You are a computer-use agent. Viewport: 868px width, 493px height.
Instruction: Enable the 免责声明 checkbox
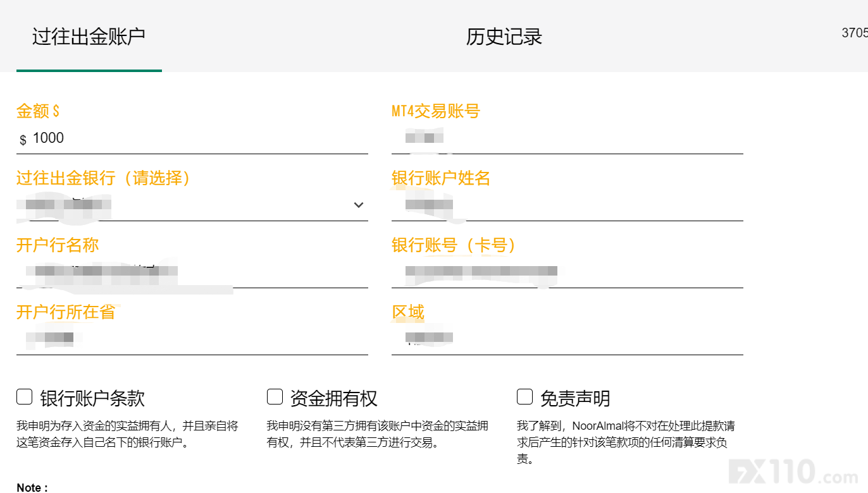(524, 397)
